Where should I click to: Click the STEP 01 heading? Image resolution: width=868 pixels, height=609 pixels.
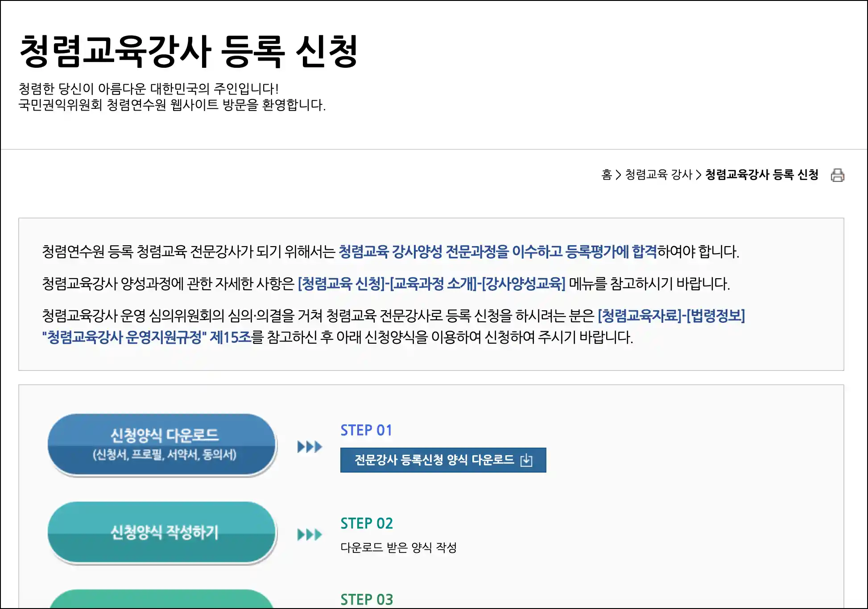pos(366,430)
